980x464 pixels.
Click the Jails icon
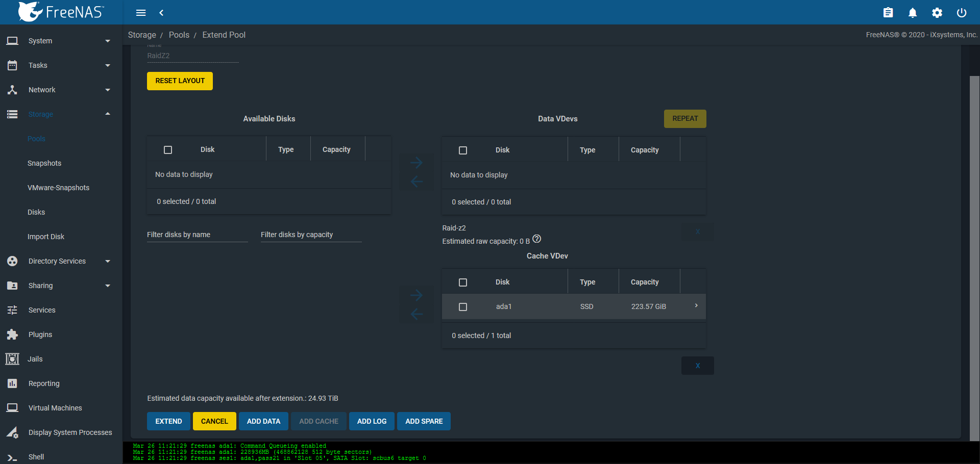point(12,359)
